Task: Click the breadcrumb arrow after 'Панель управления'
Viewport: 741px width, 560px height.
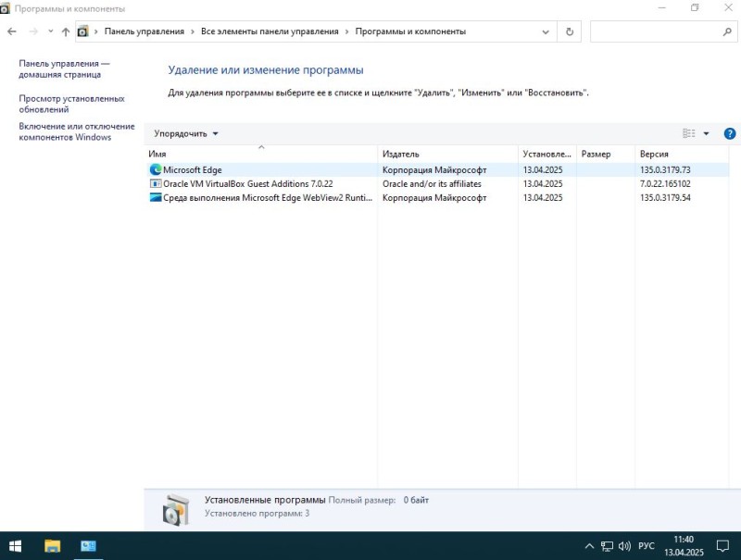Action: [x=193, y=31]
